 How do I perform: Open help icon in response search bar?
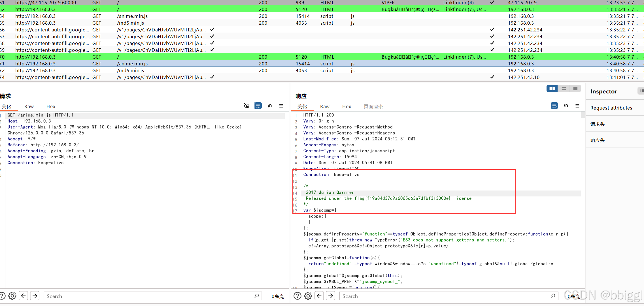pos(297,296)
